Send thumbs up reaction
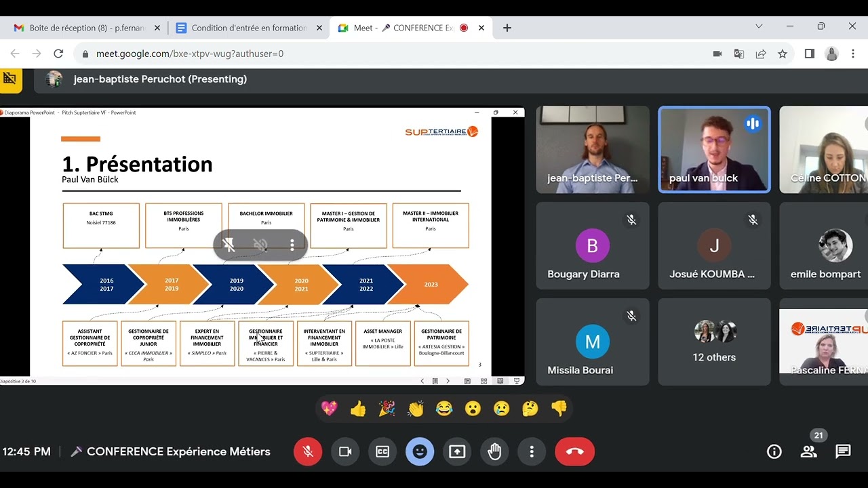 click(358, 409)
